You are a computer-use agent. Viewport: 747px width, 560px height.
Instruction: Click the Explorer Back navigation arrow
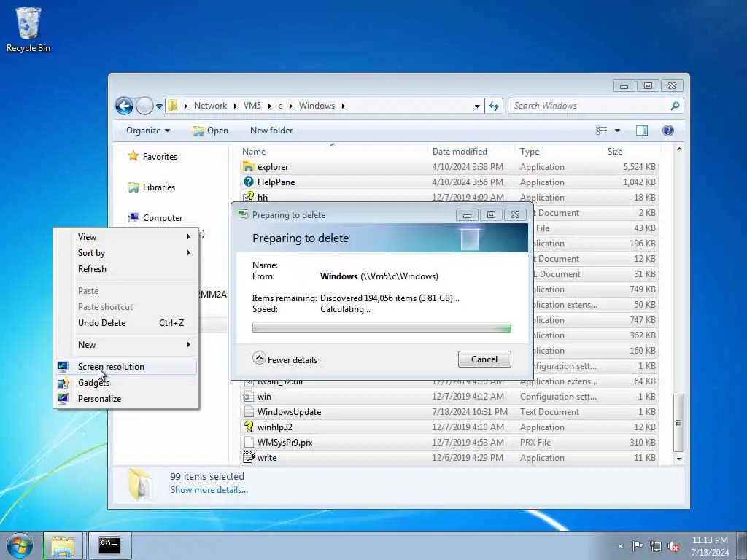pos(124,106)
